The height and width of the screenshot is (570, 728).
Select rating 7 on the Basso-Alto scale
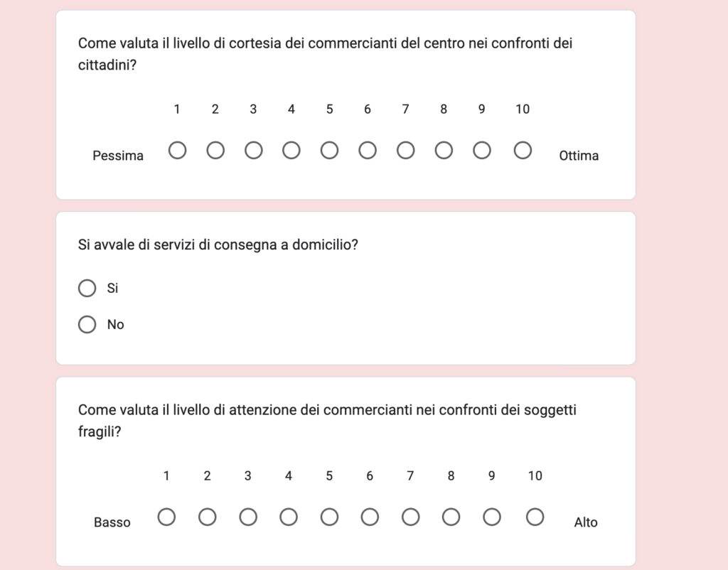[x=410, y=517]
